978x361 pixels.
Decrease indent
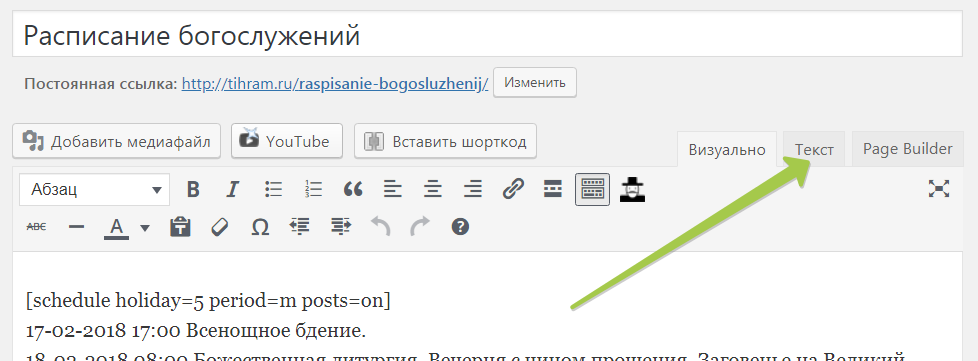[300, 227]
